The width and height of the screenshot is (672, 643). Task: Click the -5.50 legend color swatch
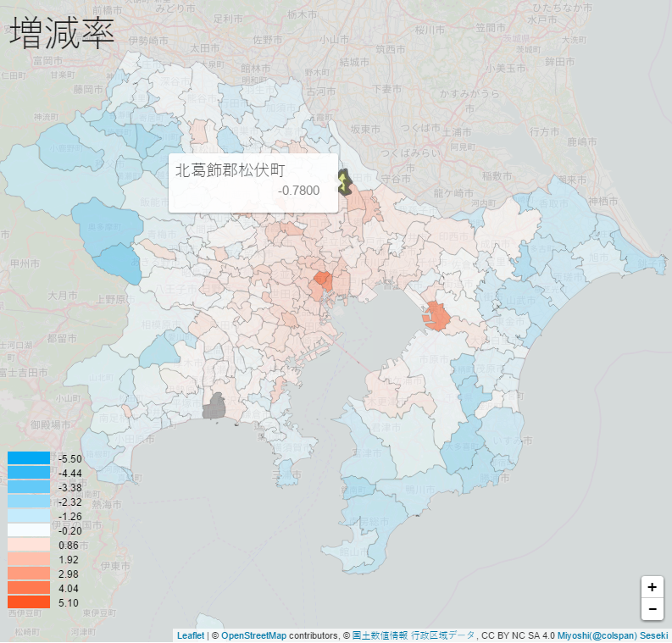29,458
